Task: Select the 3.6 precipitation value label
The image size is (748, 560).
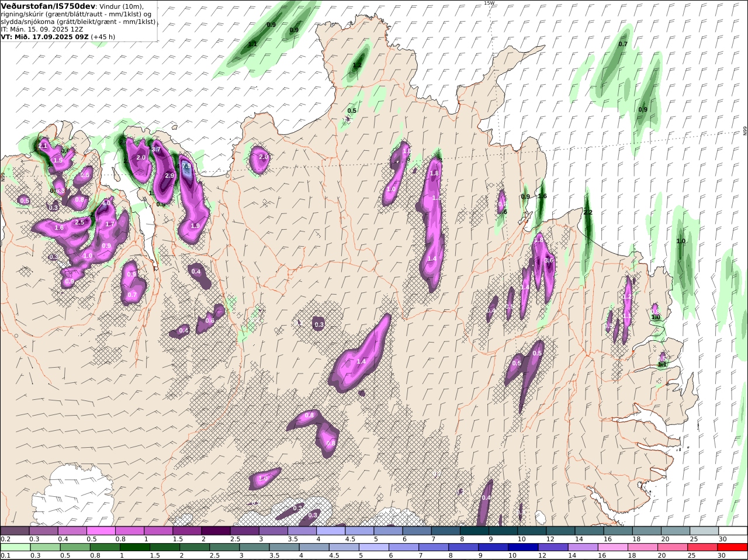Action: pyautogui.click(x=549, y=260)
